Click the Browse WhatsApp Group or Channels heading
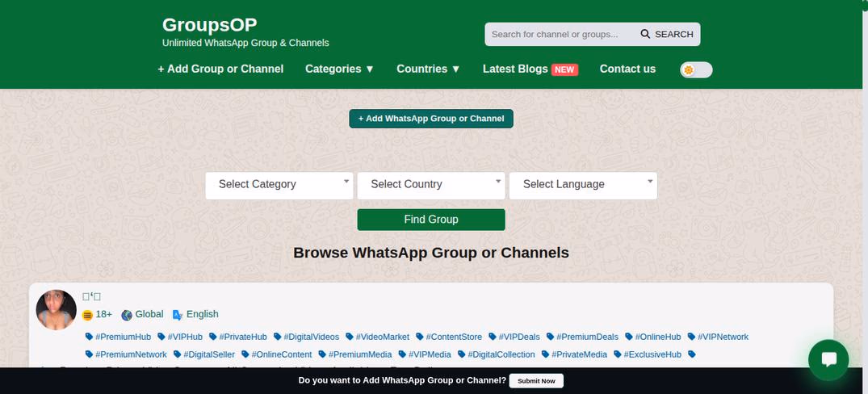Screen dimensions: 868x394 pyautogui.click(x=431, y=253)
